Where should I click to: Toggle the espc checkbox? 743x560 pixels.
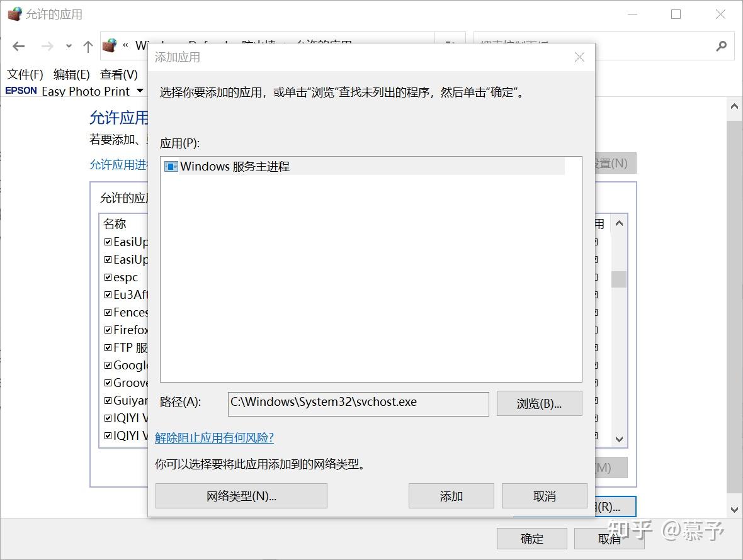108,277
